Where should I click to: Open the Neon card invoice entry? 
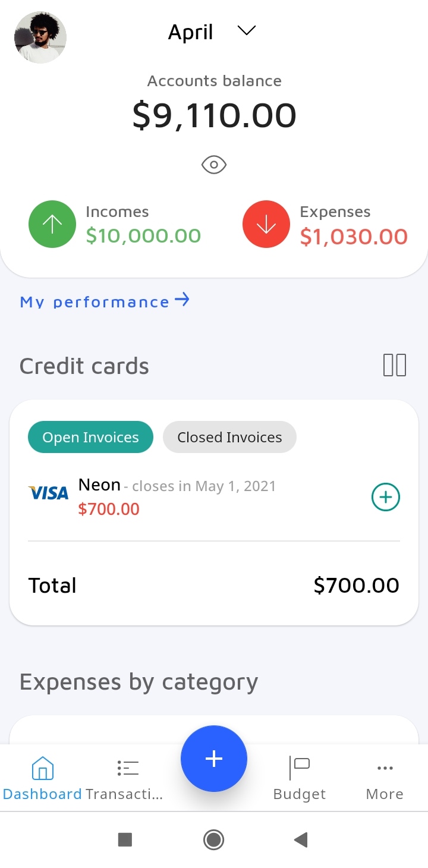click(178, 496)
